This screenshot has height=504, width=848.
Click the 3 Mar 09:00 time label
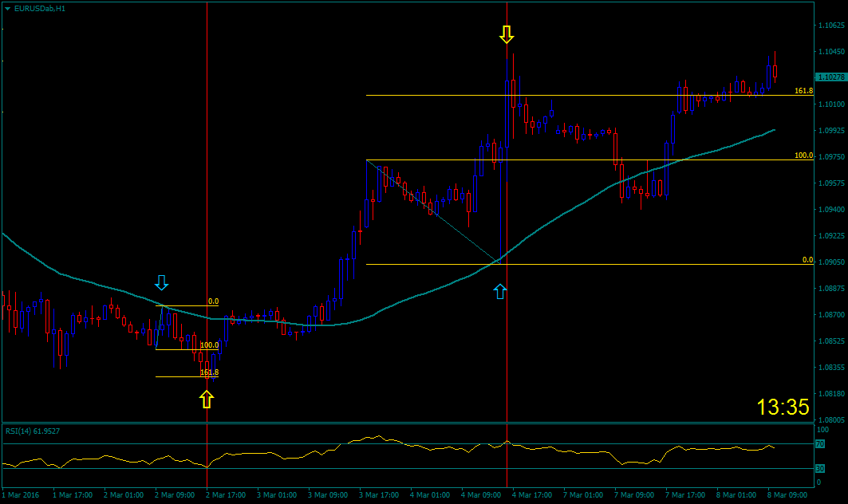click(x=328, y=494)
